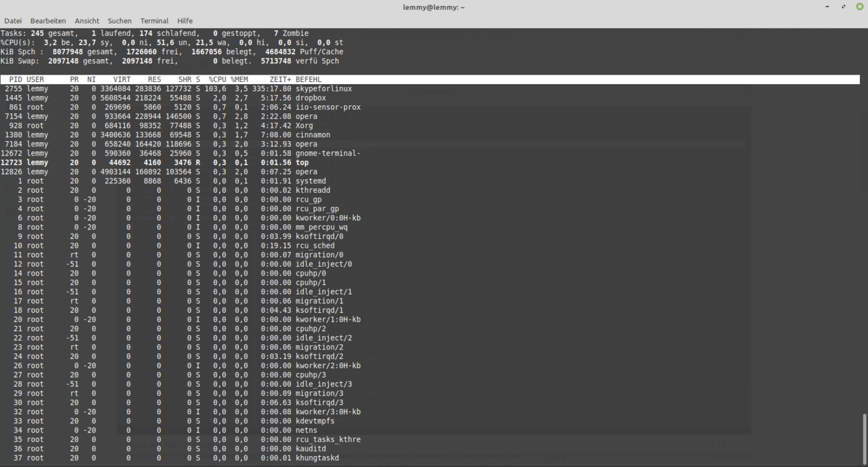Open the Ansicht menu
The width and height of the screenshot is (868, 467).
coord(87,21)
